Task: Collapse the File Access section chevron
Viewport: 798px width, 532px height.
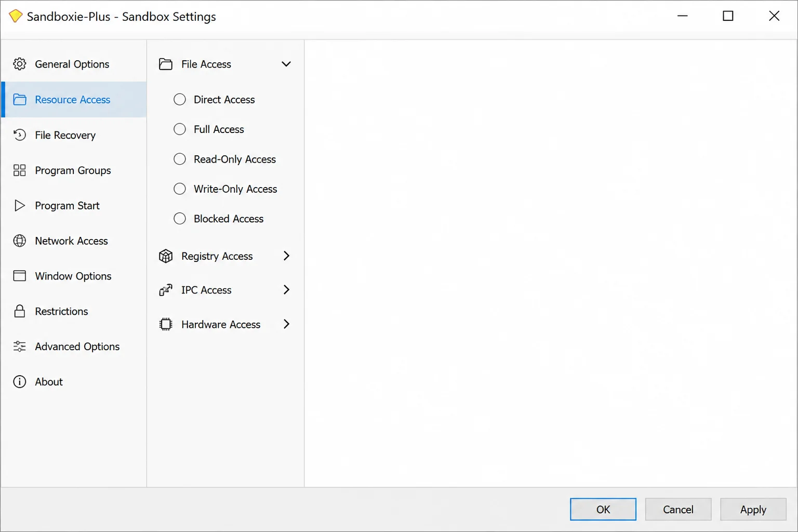Action: tap(286, 64)
